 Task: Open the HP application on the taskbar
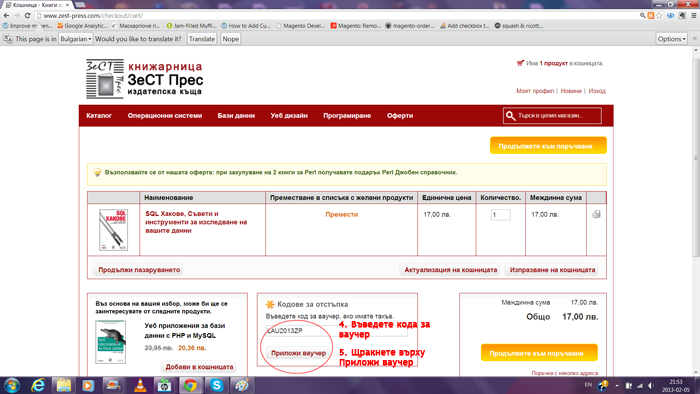pyautogui.click(x=164, y=385)
